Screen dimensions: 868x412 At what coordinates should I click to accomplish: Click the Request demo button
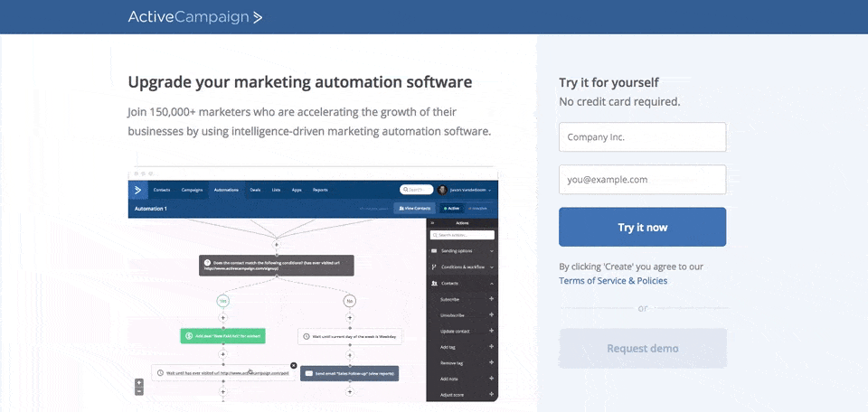[x=642, y=349]
